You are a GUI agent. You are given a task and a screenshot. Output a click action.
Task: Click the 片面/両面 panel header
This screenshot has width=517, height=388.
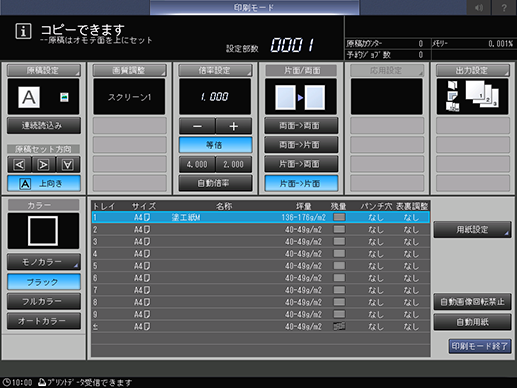click(301, 70)
